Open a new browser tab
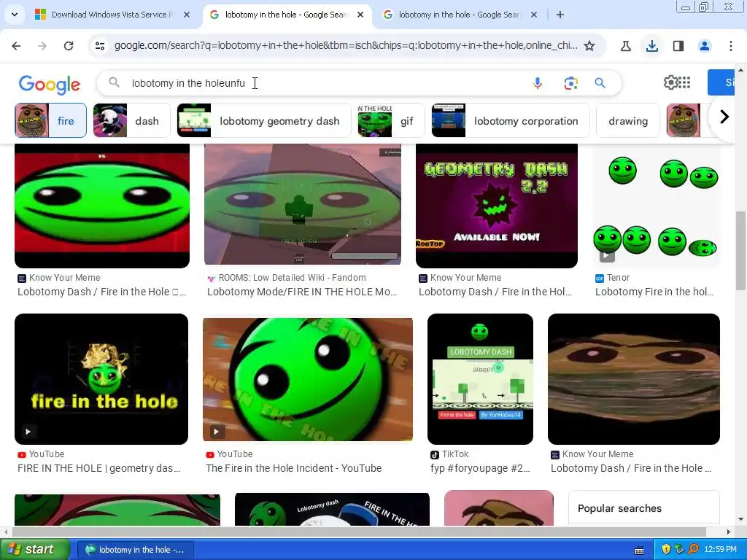Viewport: 747px width, 560px height. (560, 15)
